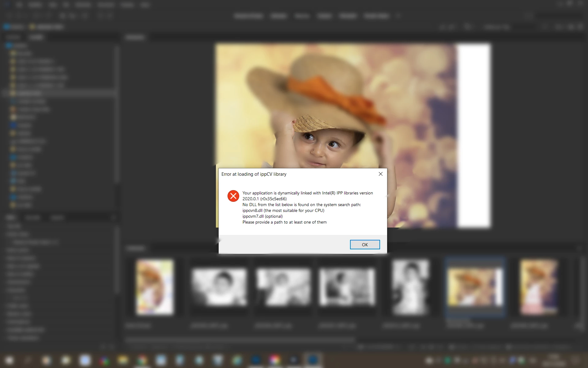Click OK in the ippCV error dialog
This screenshot has width=588, height=368.
[x=364, y=244]
